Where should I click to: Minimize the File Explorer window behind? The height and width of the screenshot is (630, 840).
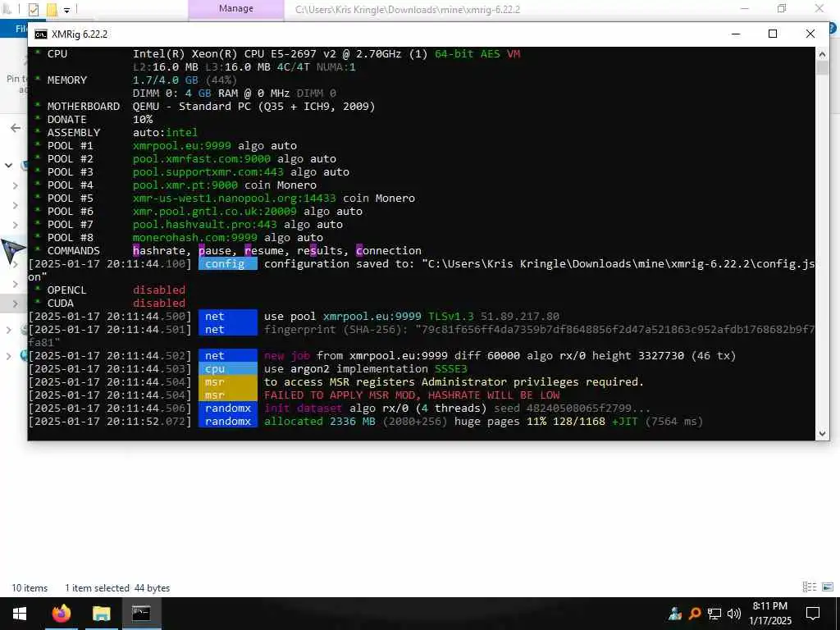[x=745, y=8]
